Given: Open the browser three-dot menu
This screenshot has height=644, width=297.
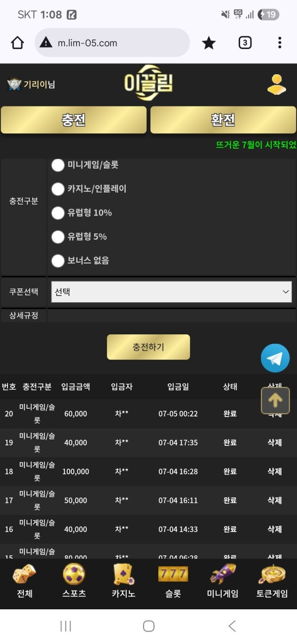Looking at the screenshot, I should click(x=280, y=43).
